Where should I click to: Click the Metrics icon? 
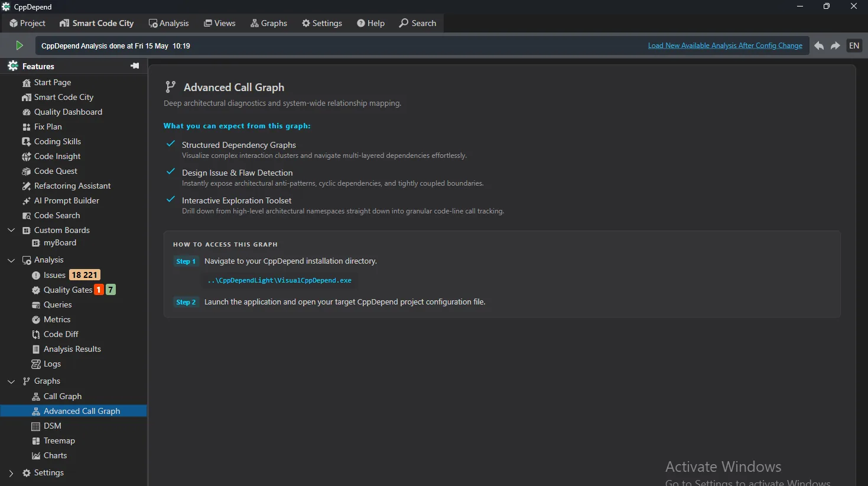pyautogui.click(x=36, y=320)
